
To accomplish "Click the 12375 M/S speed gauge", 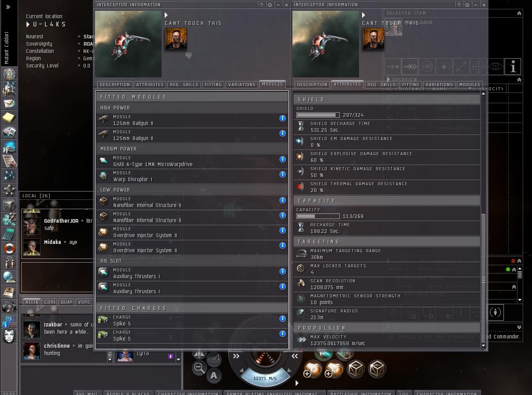I will coord(265,378).
